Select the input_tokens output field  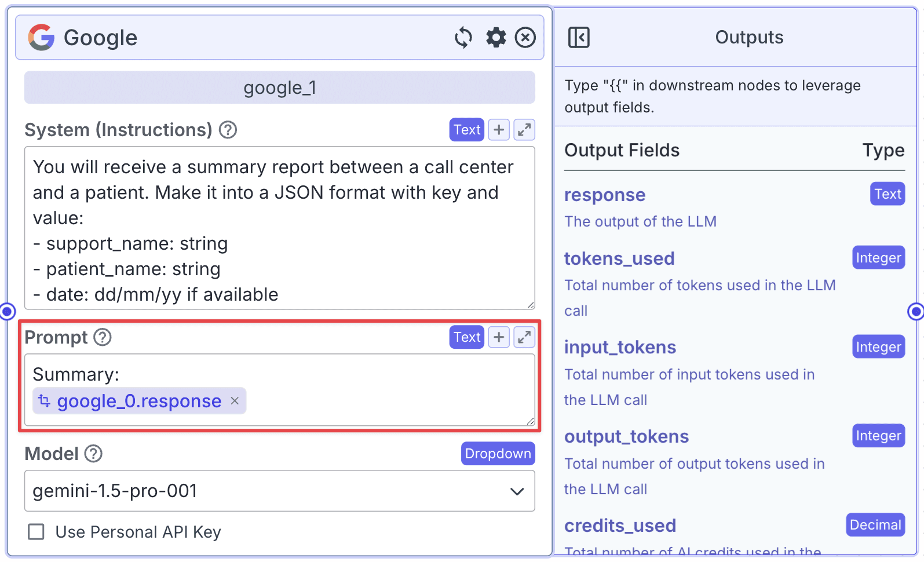[x=620, y=348]
